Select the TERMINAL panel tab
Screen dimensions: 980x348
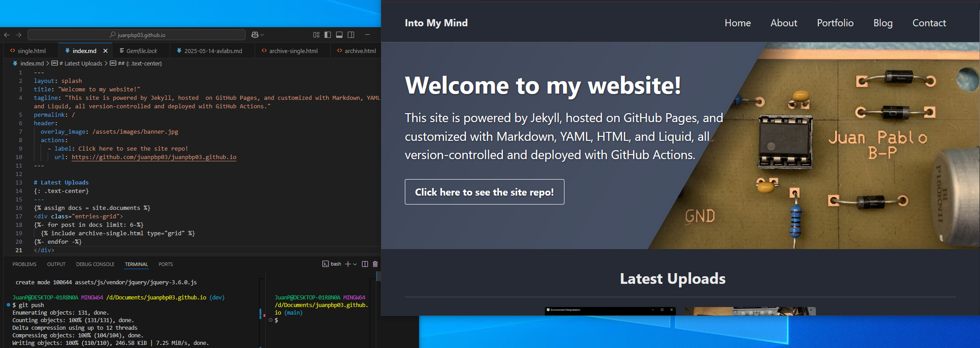tap(136, 264)
